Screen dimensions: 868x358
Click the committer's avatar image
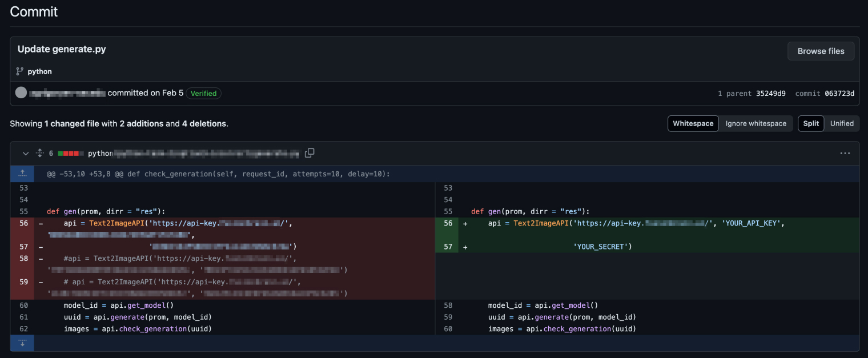point(21,92)
